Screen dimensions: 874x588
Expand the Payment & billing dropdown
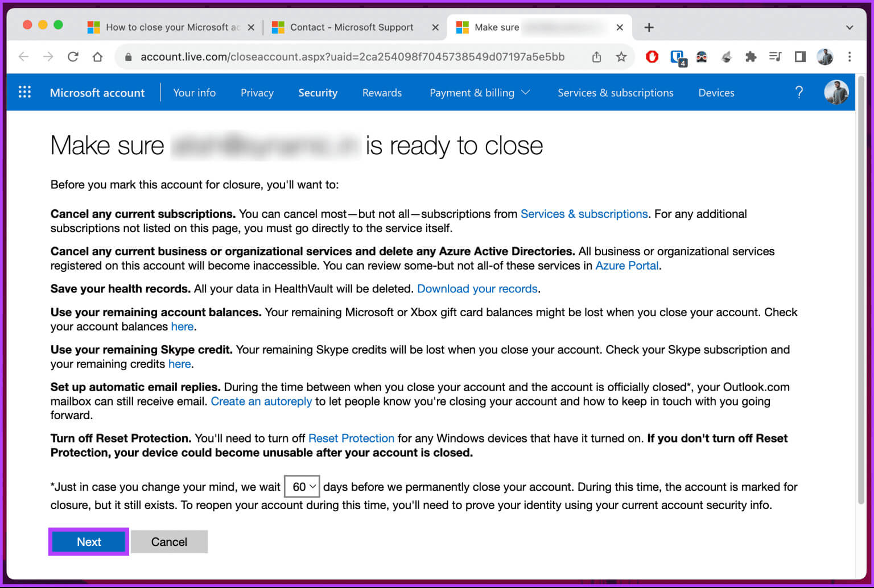[480, 93]
